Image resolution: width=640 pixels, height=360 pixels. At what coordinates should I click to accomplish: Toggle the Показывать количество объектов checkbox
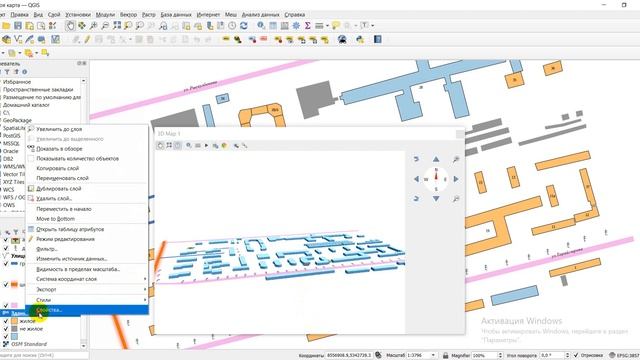click(x=31, y=158)
